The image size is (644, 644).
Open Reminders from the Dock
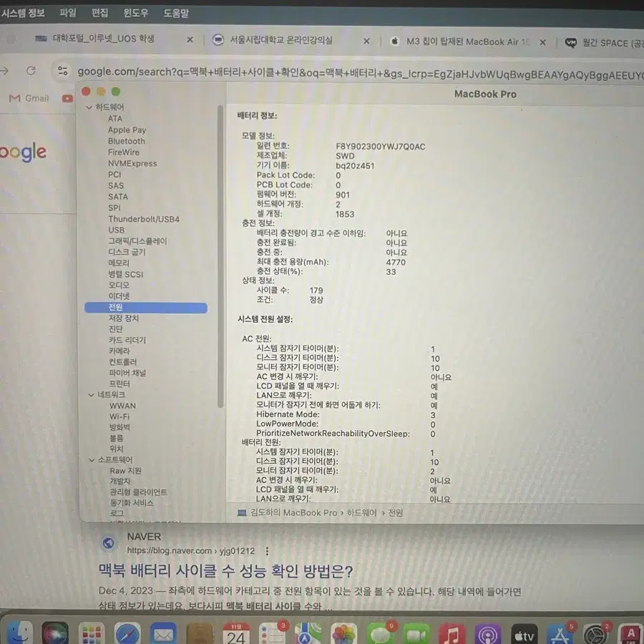click(272, 634)
